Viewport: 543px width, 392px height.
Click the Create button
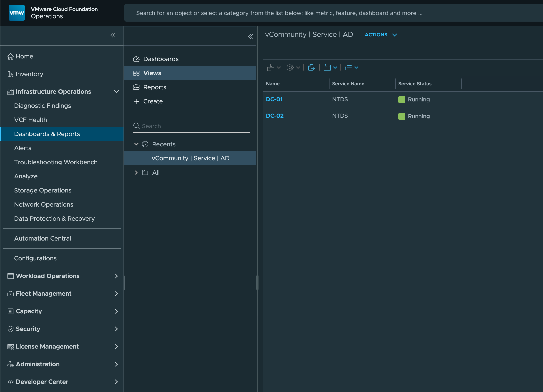(153, 101)
